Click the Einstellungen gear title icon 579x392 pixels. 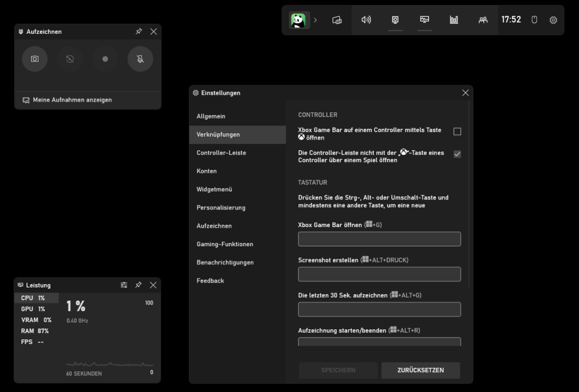(196, 93)
